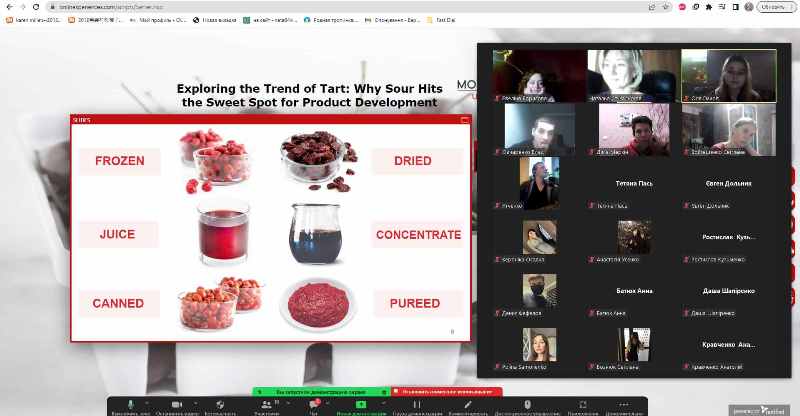Click the browser Update button
800x416 pixels.
pyautogui.click(x=776, y=7)
